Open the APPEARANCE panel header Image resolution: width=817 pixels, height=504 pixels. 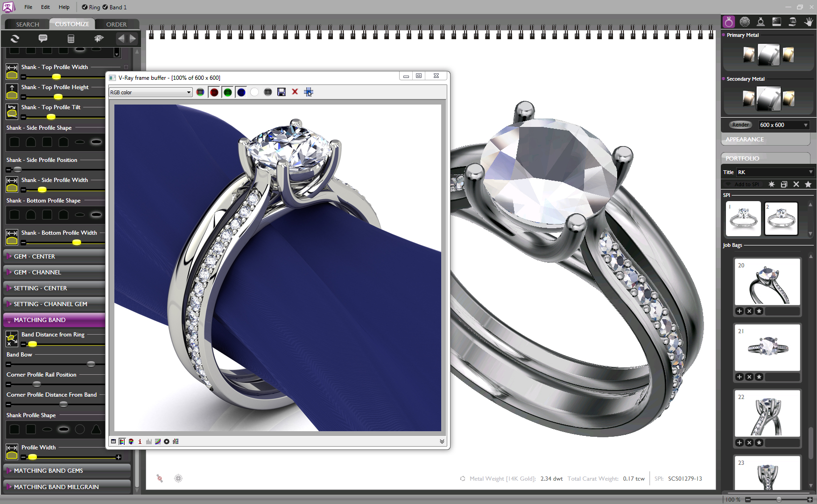pyautogui.click(x=745, y=140)
